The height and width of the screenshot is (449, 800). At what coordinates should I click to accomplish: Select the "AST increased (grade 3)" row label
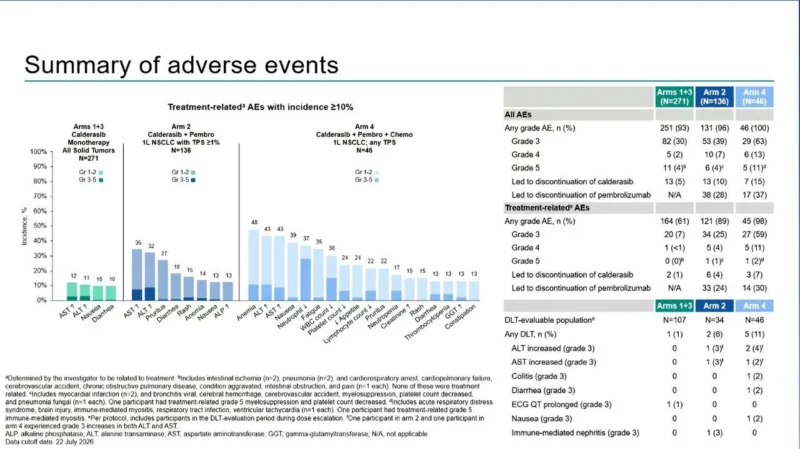pyautogui.click(x=554, y=362)
